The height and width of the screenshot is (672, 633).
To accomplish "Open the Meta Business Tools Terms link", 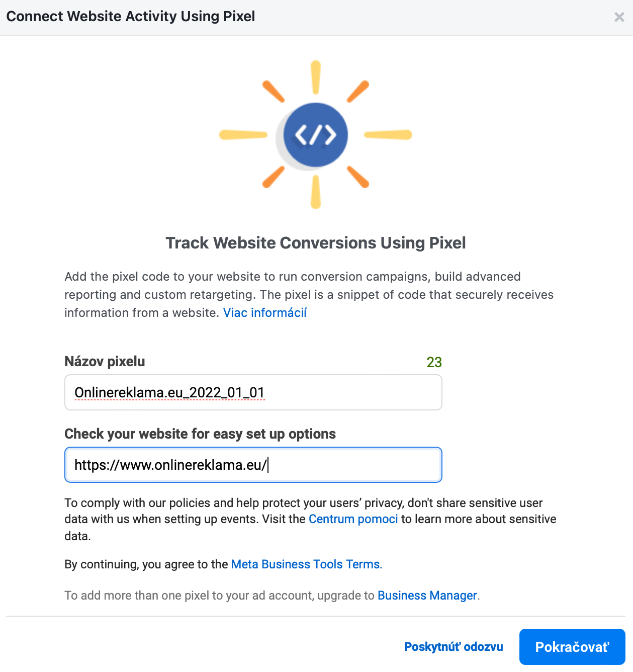I will tap(306, 564).
